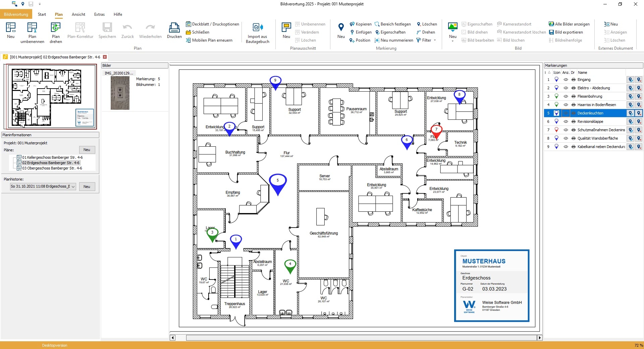Toggle visibility eye for Haarriss in Bodenfliesen

coord(566,105)
